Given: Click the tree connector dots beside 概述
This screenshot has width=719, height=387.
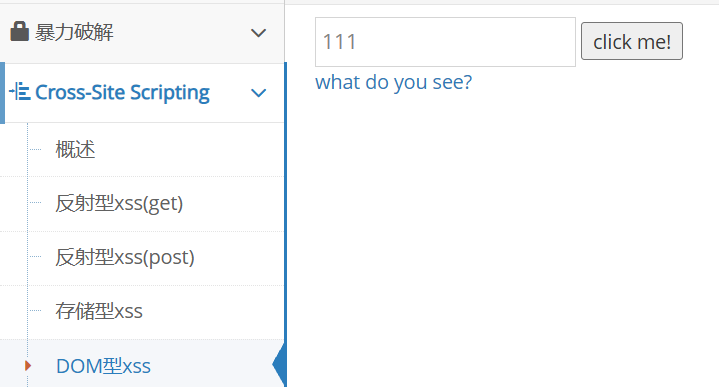Looking at the screenshot, I should point(35,149).
